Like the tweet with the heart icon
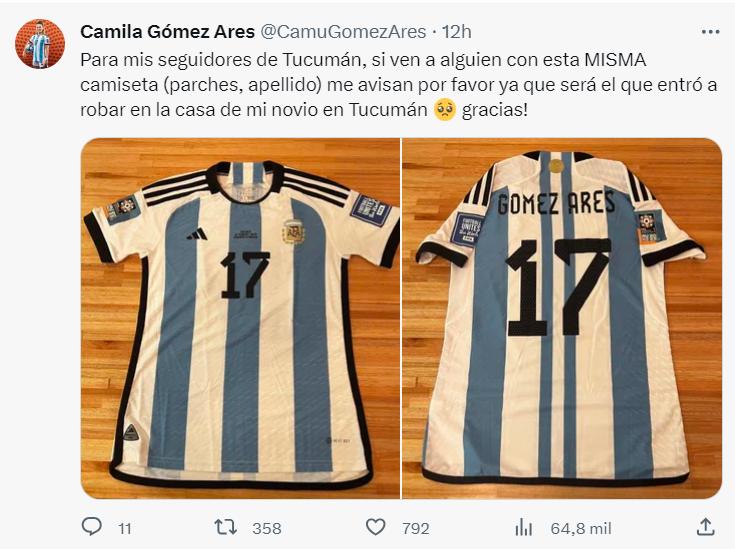 point(375,527)
